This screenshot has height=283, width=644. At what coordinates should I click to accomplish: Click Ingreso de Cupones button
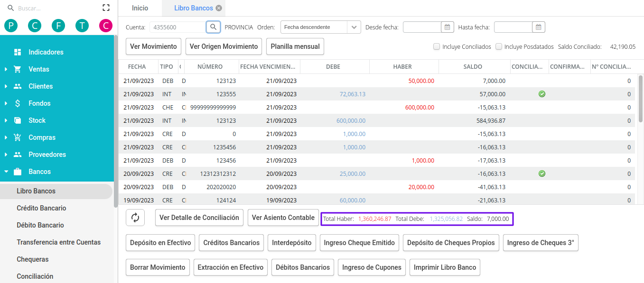(x=372, y=267)
